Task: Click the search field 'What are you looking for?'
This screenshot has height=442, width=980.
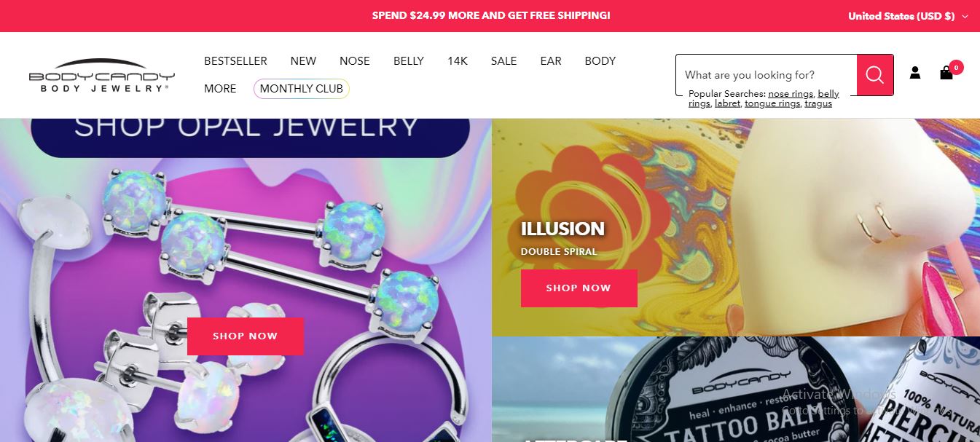Action: click(767, 75)
